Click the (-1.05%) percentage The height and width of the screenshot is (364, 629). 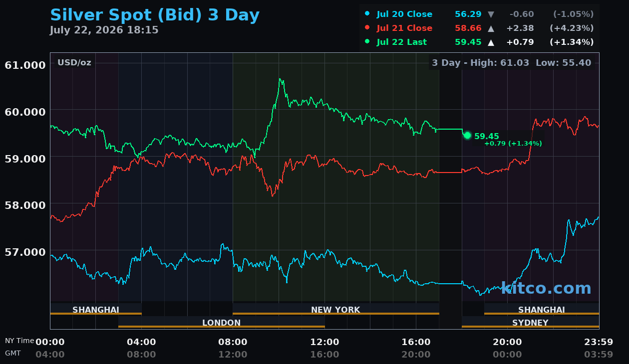[573, 14]
